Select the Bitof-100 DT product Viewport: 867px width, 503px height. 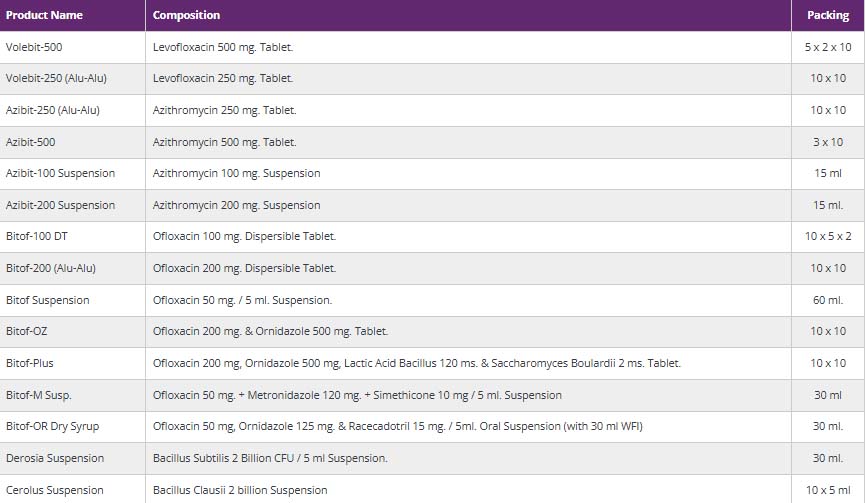pos(35,236)
